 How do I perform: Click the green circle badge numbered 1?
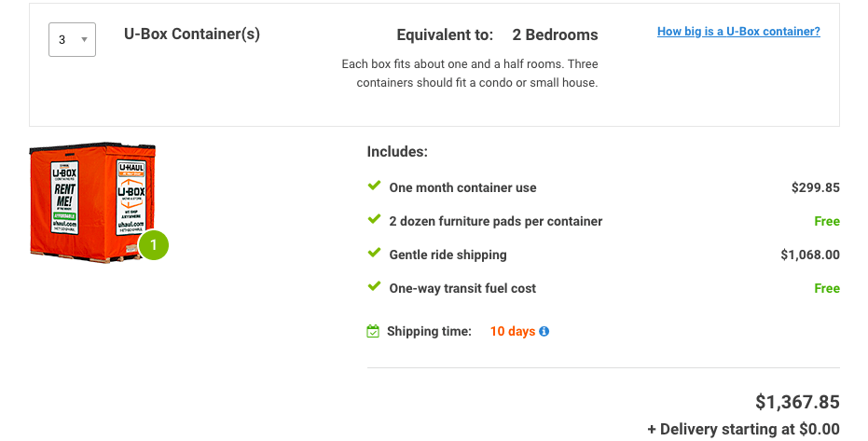click(x=153, y=245)
